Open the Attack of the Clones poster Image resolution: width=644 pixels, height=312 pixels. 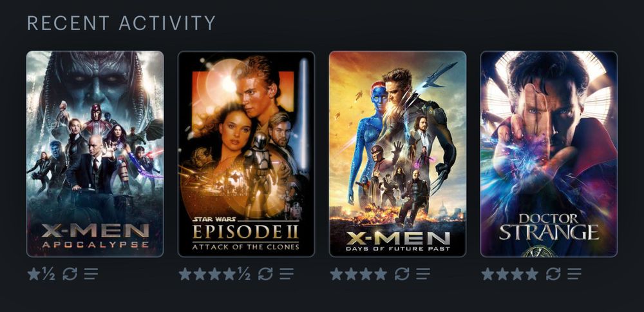(246, 153)
